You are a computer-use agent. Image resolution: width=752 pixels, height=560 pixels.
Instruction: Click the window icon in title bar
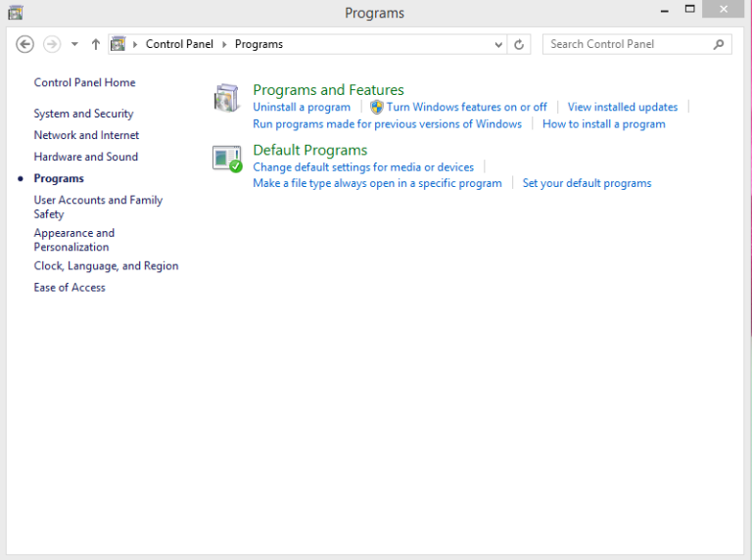click(x=15, y=13)
